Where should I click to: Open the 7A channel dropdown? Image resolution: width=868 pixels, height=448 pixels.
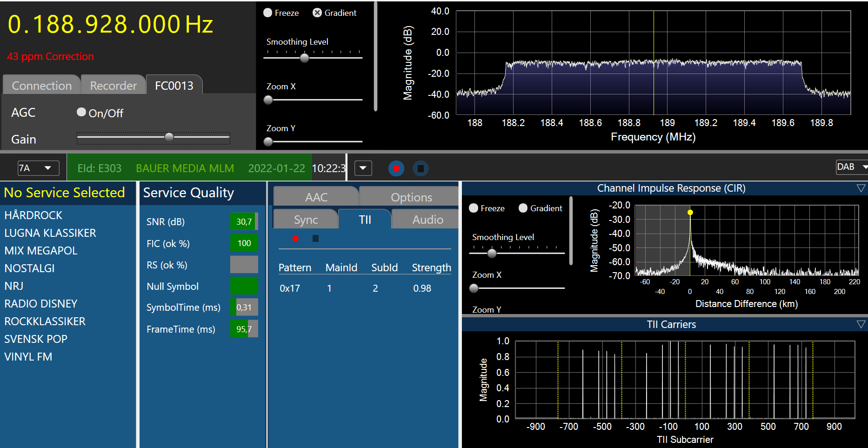(x=38, y=168)
